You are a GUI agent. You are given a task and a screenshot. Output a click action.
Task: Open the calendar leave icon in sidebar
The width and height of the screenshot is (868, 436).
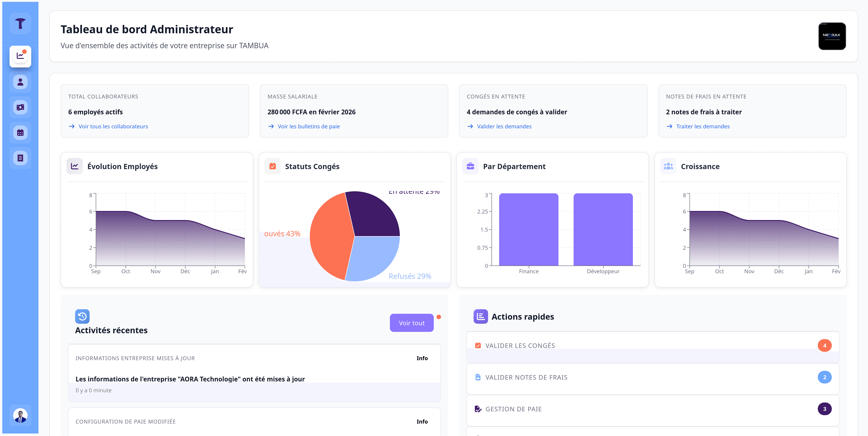(x=20, y=132)
